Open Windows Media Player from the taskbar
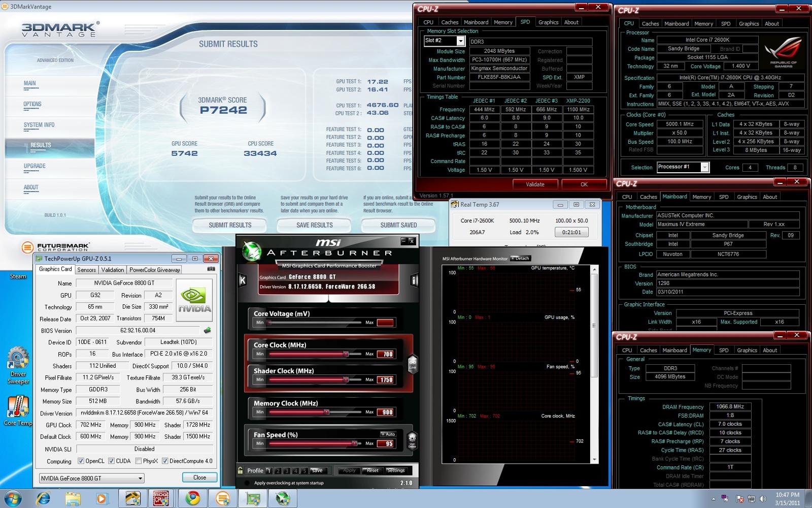812x508 pixels. click(101, 498)
